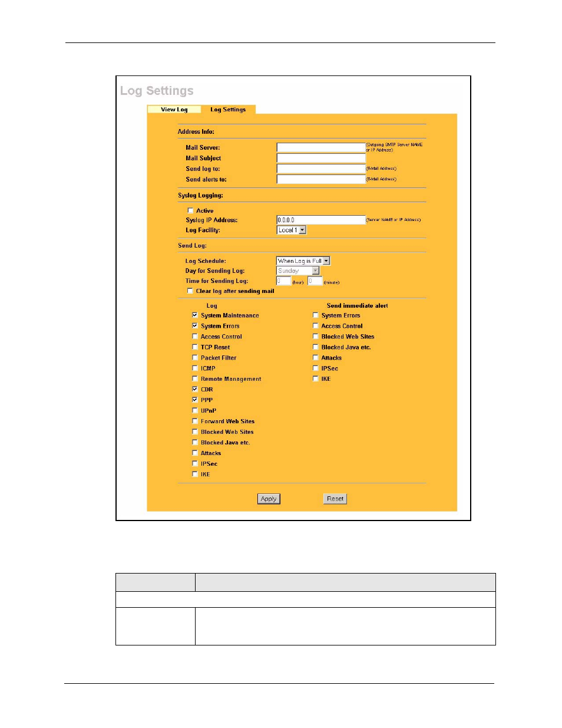Enable Remote Management logging
562x728 pixels.
[x=195, y=379]
